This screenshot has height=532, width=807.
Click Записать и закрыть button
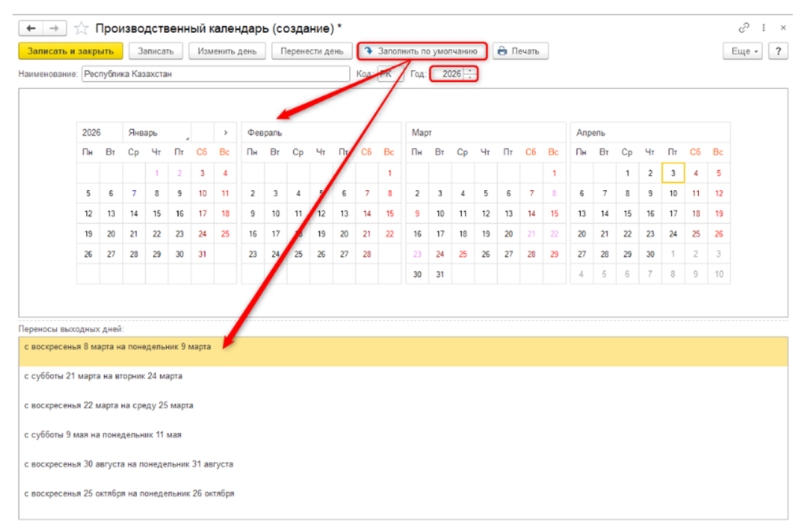pos(71,51)
